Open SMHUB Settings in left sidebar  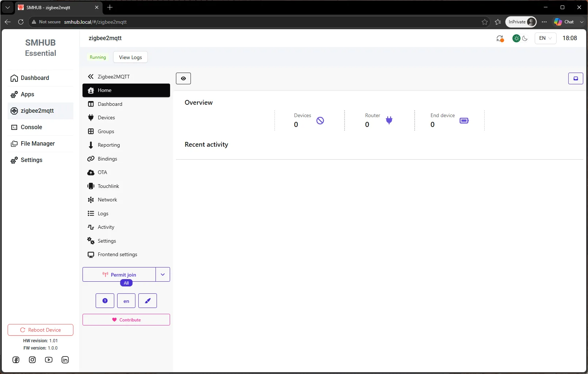(41, 160)
